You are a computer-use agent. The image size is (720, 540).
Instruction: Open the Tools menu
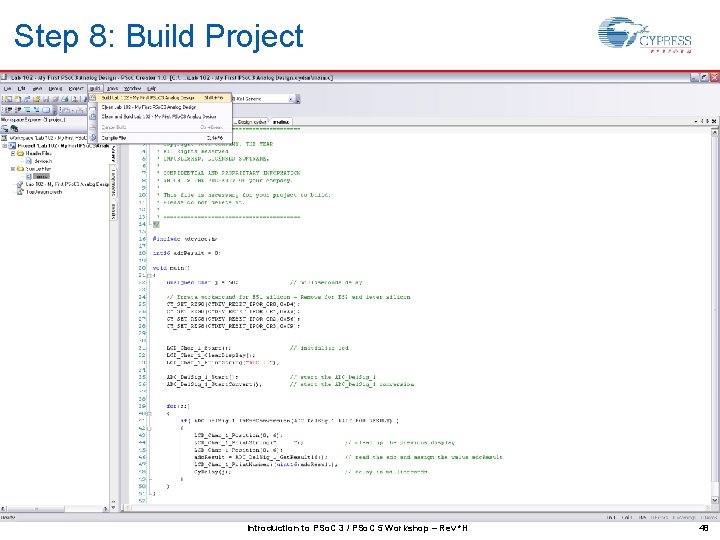[x=112, y=88]
